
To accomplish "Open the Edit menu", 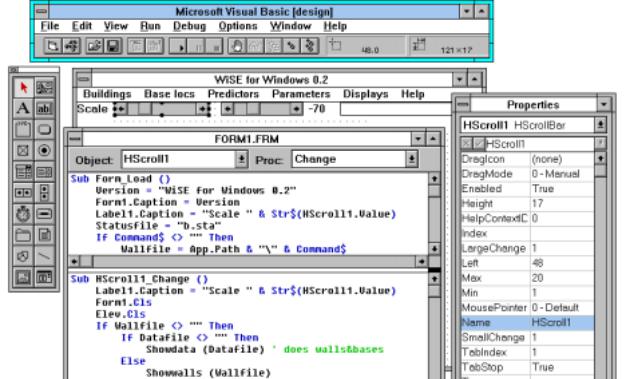I will 82,26.
